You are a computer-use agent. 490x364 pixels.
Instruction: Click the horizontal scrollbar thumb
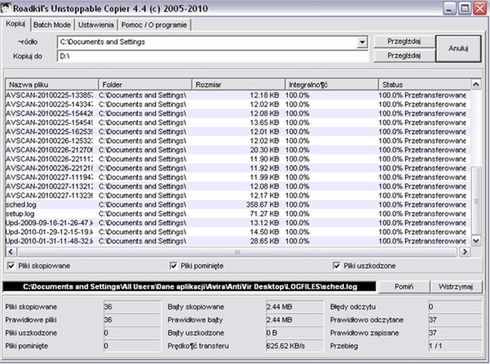coord(237,252)
